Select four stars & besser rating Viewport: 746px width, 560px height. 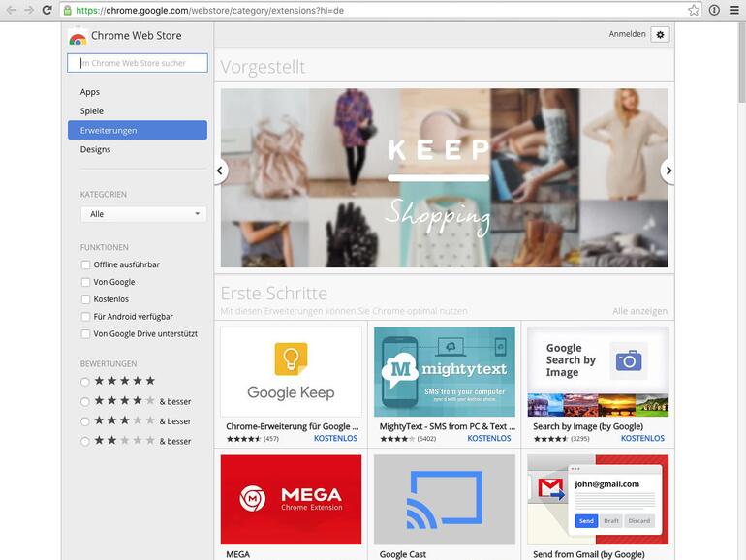click(x=85, y=401)
